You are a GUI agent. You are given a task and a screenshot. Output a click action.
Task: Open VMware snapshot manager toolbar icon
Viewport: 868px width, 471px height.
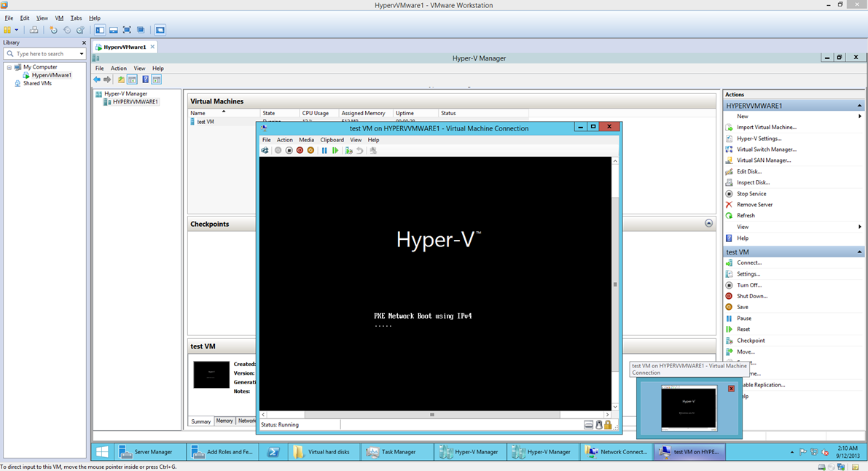[80, 30]
